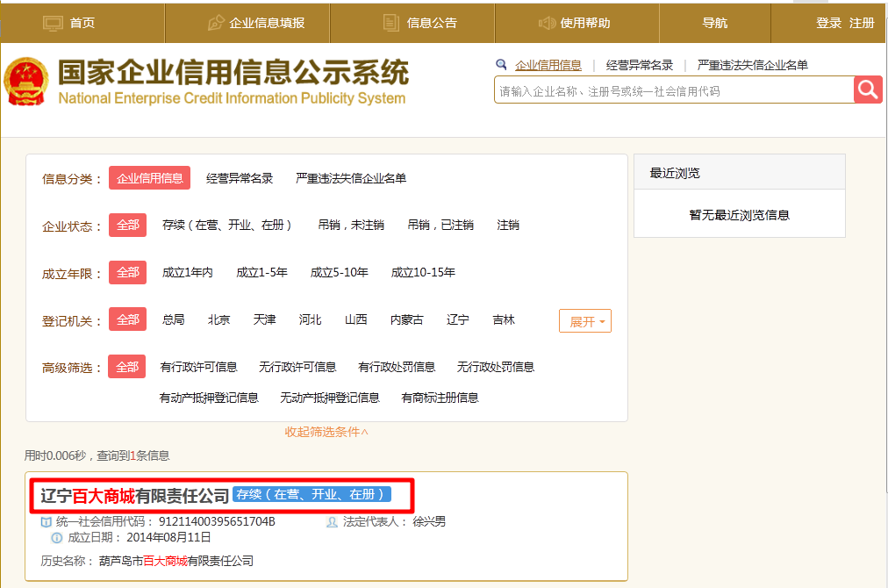Focus the enterprise name search field
888x588 pixels.
(x=674, y=90)
